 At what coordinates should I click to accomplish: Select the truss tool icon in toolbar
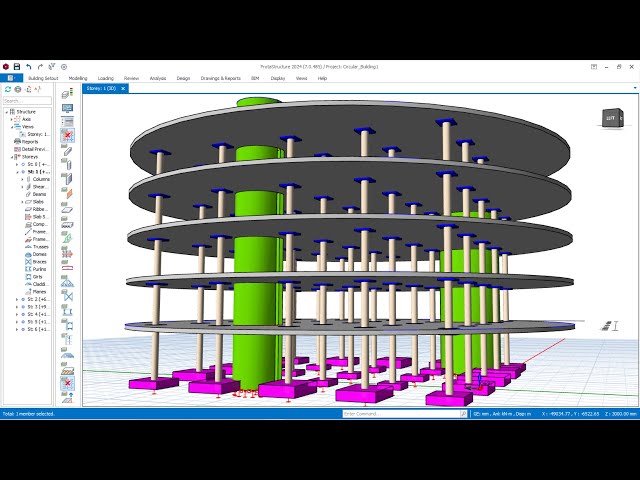click(x=67, y=282)
